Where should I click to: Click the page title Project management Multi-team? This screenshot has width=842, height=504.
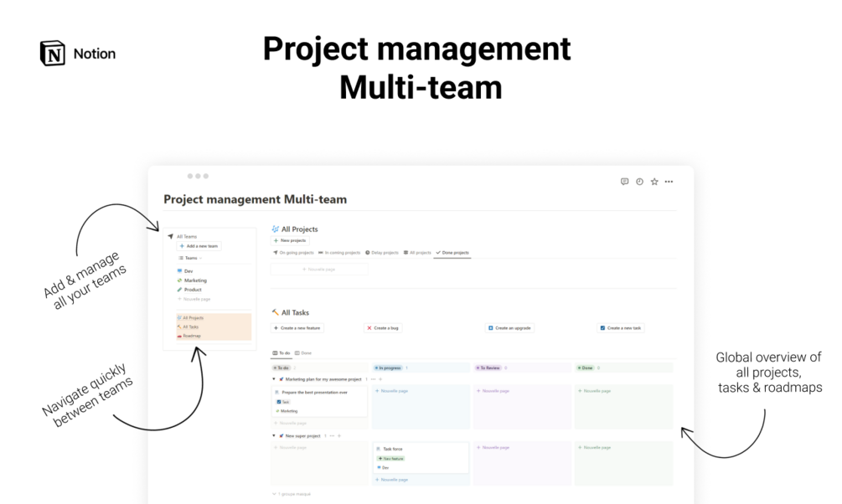(255, 199)
